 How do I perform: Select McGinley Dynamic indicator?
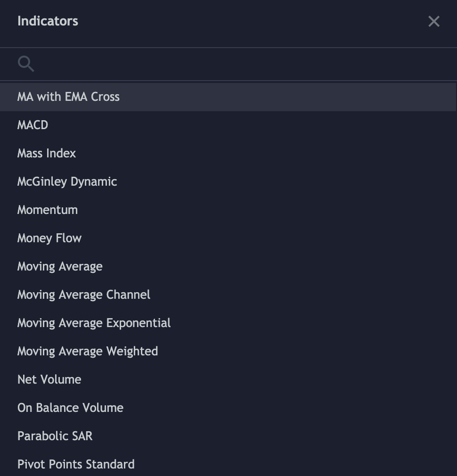tap(228, 181)
